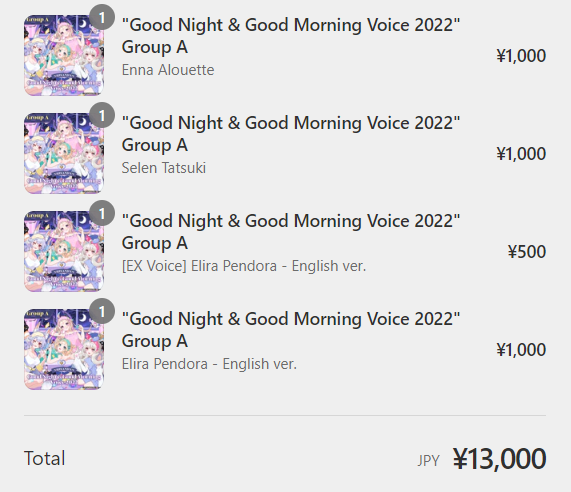Select the Enna Alouette variant text
571x492 pixels.
[x=168, y=70]
